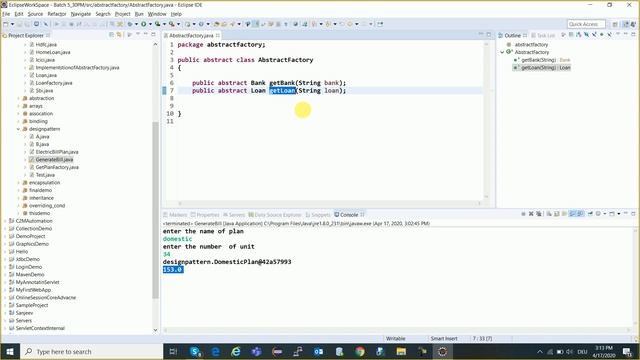
Task: Click the editor horizontal scrollbar
Action: coord(330,203)
